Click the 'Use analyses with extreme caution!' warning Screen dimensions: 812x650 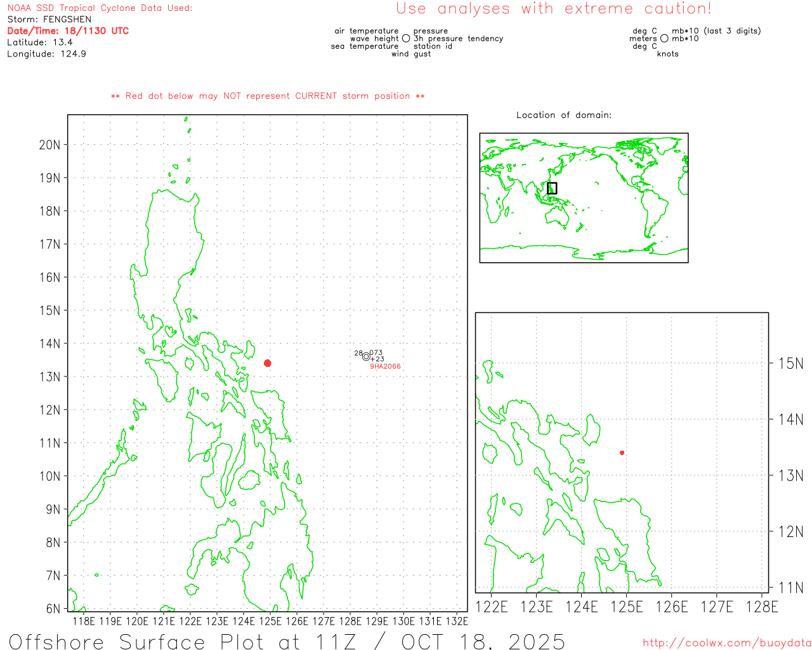pyautogui.click(x=554, y=9)
